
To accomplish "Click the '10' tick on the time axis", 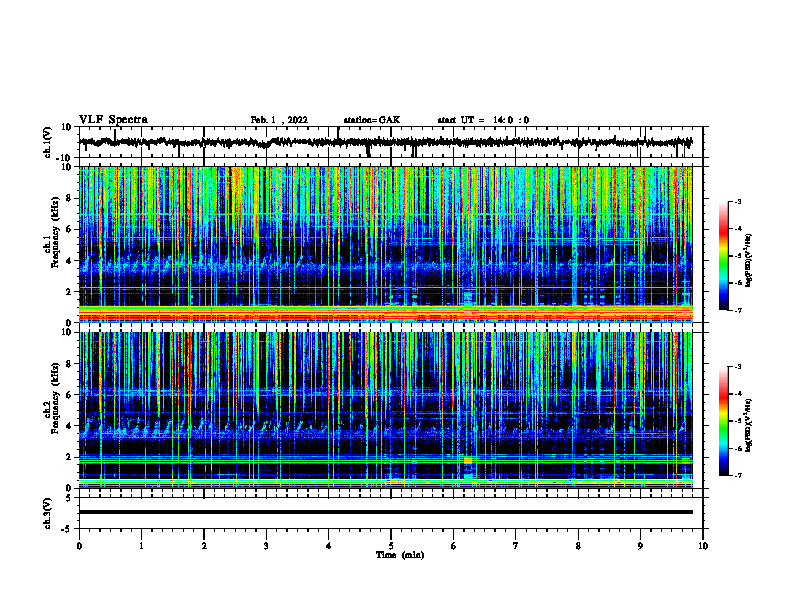I will pyautogui.click(x=703, y=546).
